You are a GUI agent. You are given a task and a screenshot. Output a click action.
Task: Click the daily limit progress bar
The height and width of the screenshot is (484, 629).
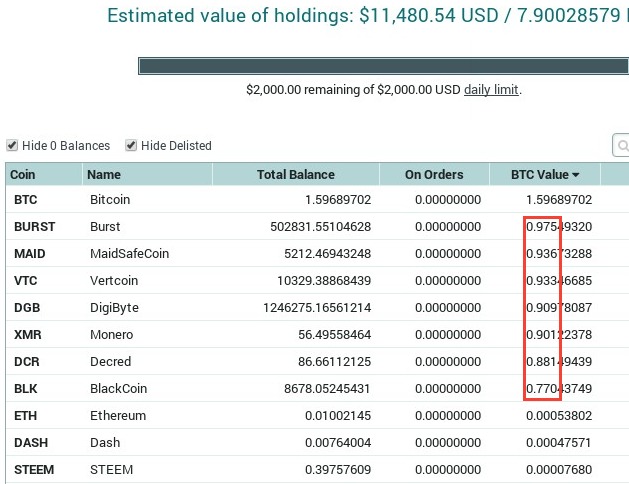click(383, 66)
